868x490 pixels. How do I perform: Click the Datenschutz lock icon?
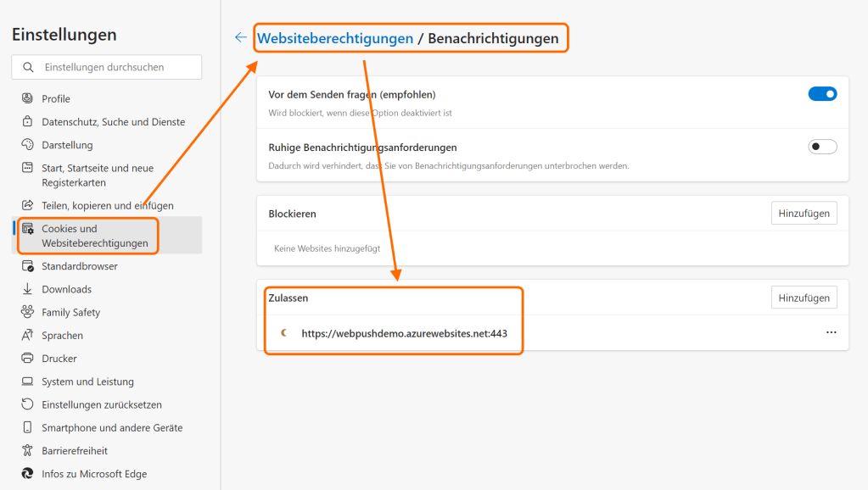coord(27,122)
